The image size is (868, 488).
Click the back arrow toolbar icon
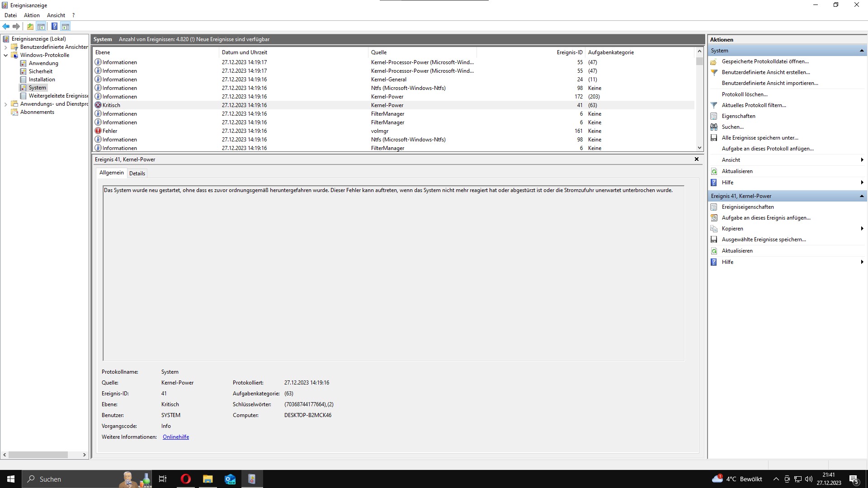pyautogui.click(x=6, y=26)
